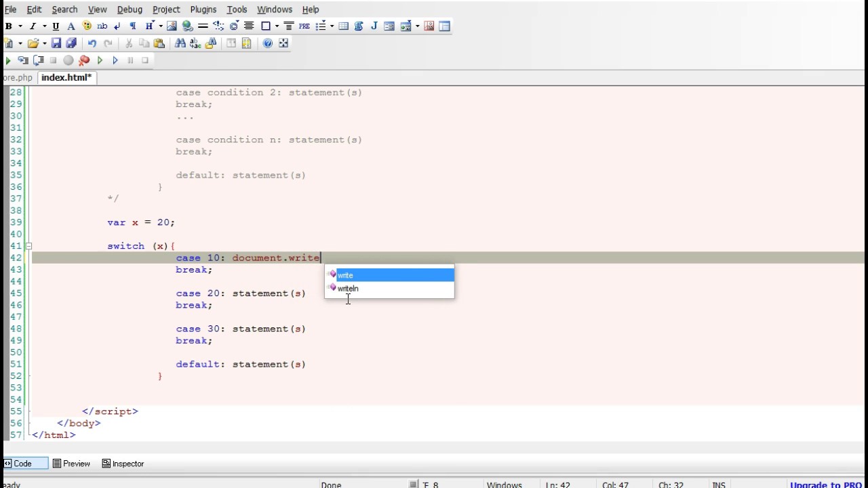Open the color palette picker icon

coord(87,26)
